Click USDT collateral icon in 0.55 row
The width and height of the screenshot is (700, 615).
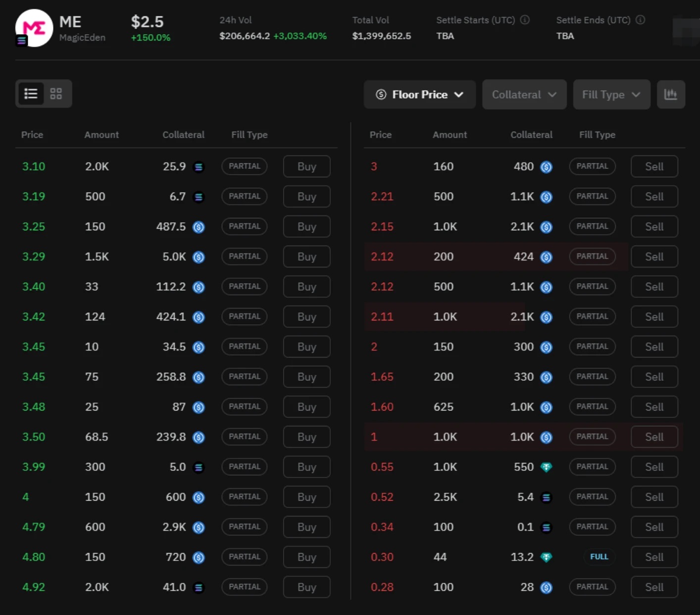click(x=546, y=467)
